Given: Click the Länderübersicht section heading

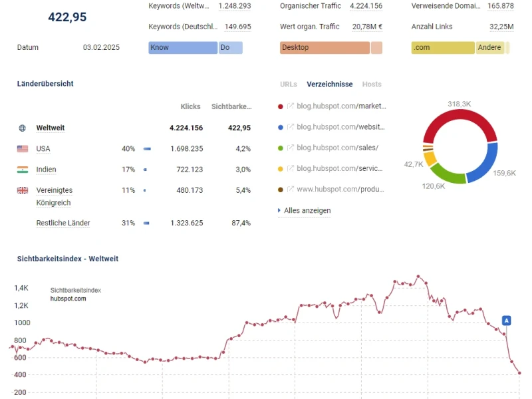Looking at the screenshot, I should point(45,84).
